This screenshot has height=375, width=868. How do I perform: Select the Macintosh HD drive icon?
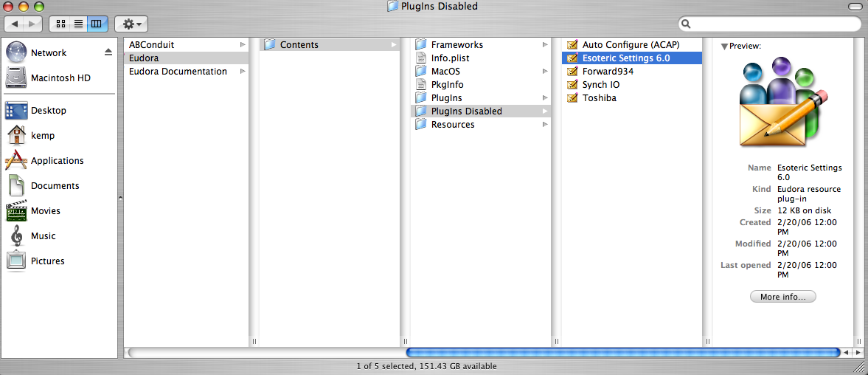[16, 78]
